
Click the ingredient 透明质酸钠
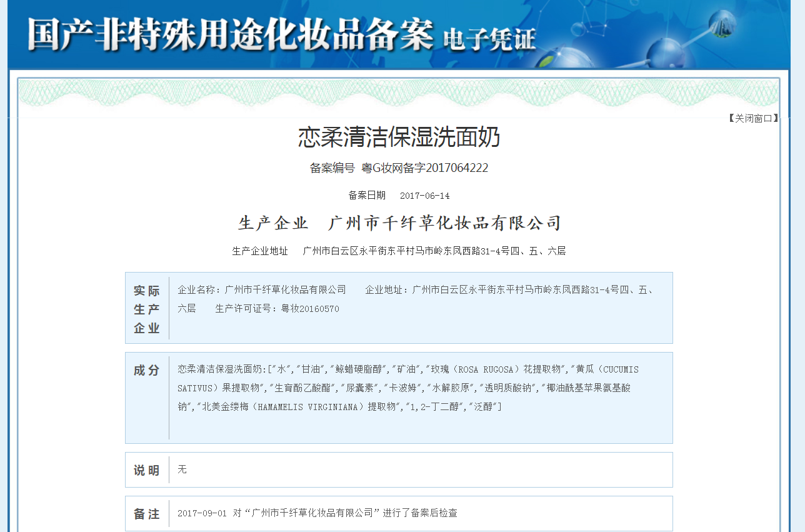[x=509, y=388]
